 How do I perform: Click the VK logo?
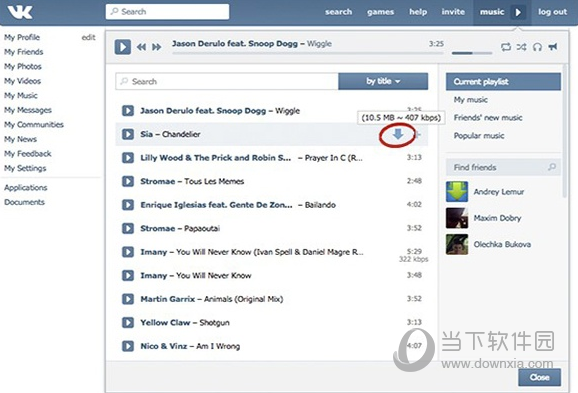(20, 12)
